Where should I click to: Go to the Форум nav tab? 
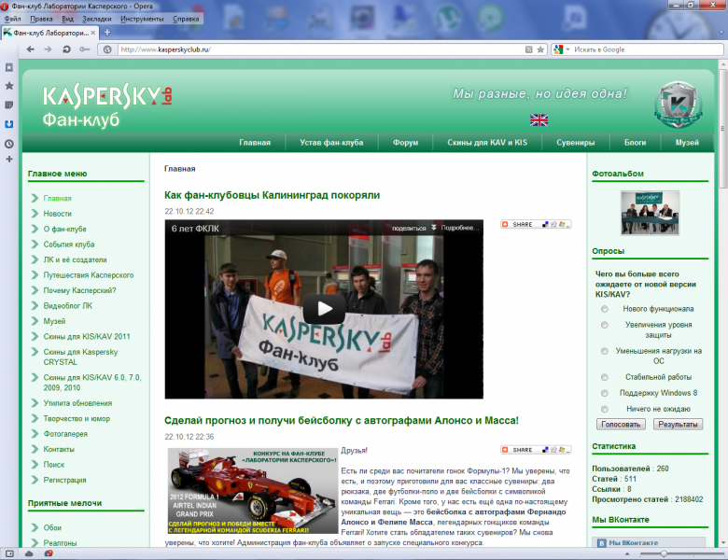click(x=405, y=143)
